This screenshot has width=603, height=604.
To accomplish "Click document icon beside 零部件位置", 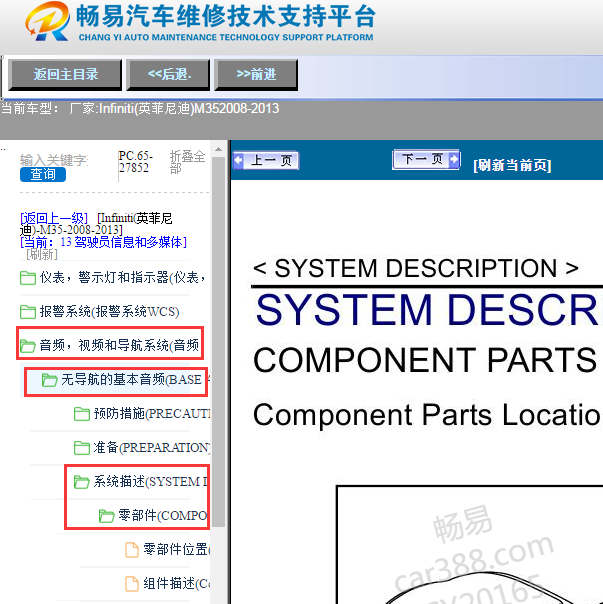I will point(132,550).
